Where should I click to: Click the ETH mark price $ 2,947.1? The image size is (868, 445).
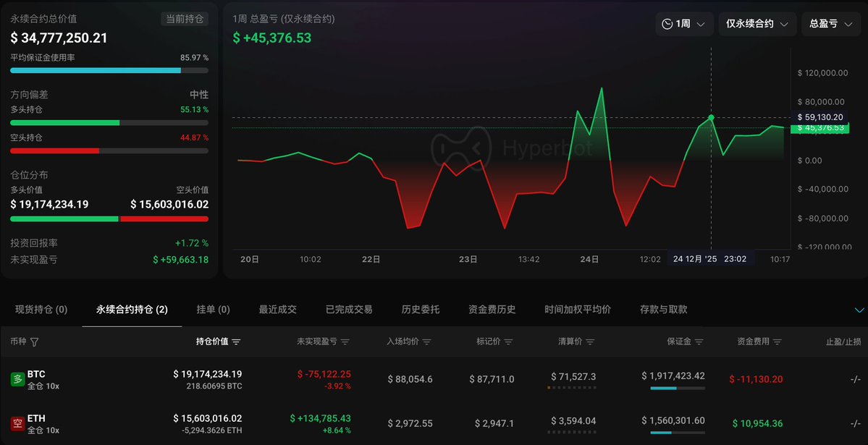point(494,424)
